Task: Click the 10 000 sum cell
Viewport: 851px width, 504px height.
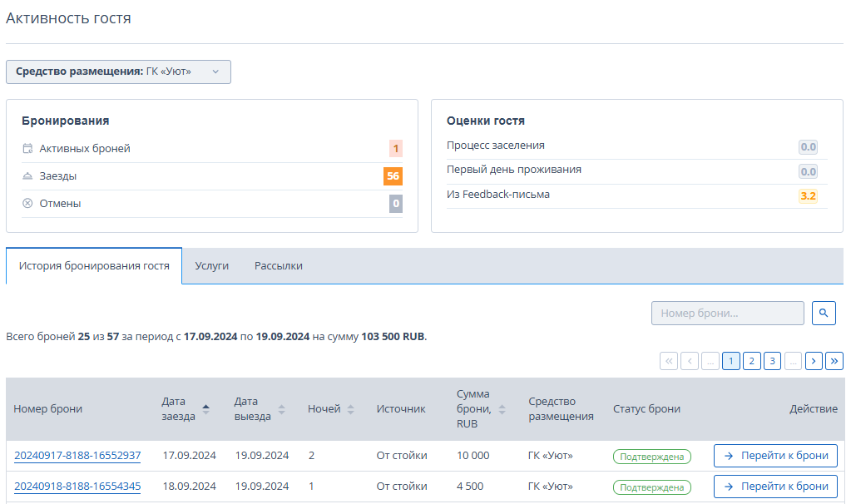Action: 473,456
